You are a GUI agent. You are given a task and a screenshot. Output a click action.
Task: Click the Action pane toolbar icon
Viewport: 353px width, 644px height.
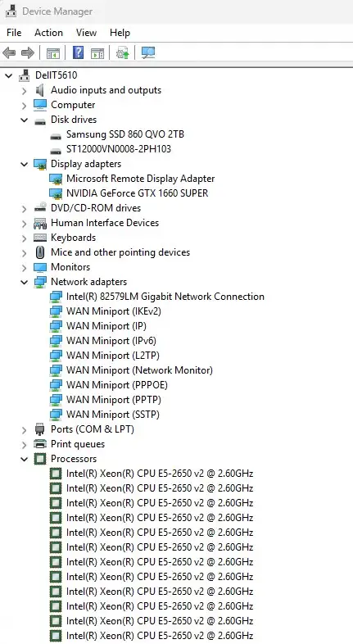pyautogui.click(x=97, y=53)
